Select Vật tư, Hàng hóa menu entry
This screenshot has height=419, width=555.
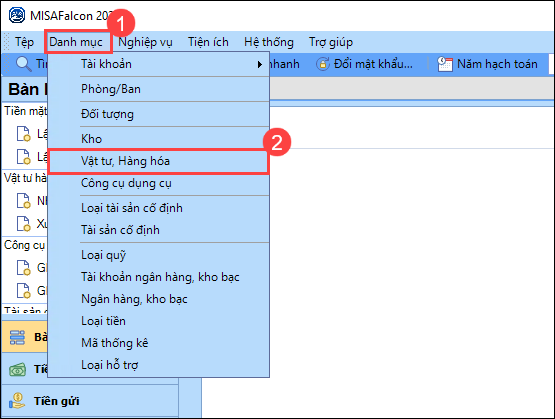(x=159, y=161)
